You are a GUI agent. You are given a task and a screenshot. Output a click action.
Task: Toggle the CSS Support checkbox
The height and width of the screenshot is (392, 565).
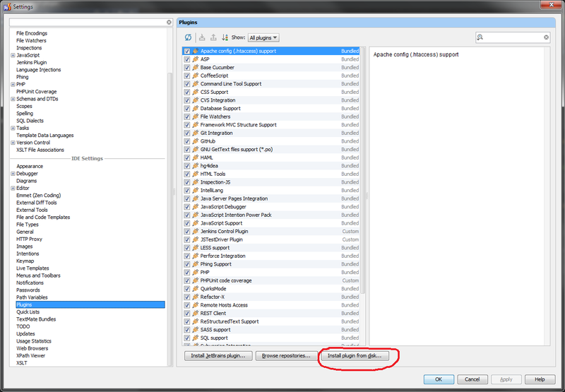187,93
